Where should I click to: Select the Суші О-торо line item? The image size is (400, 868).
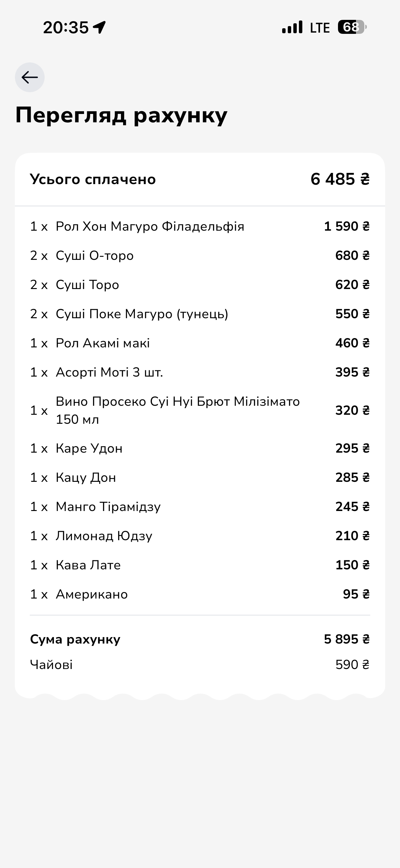200,255
